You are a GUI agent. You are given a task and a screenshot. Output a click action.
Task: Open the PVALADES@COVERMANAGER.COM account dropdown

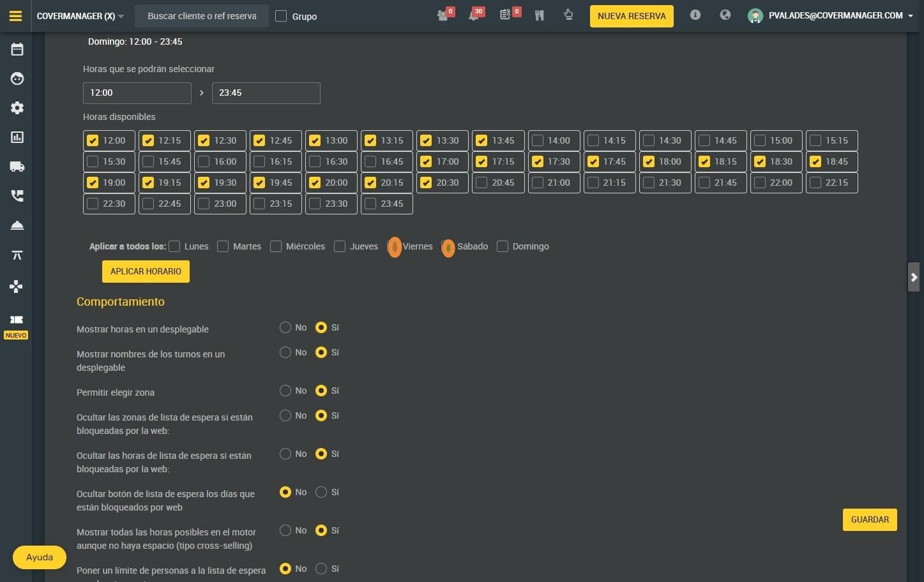click(831, 15)
